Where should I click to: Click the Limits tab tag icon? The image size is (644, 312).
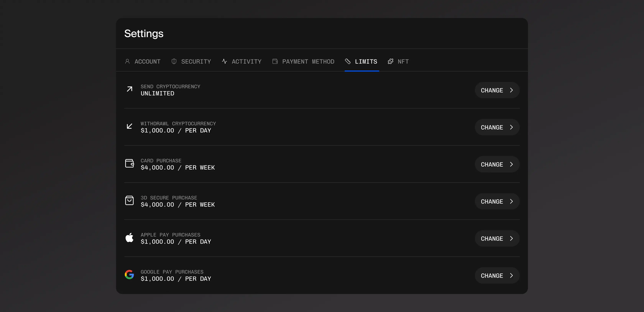click(348, 61)
